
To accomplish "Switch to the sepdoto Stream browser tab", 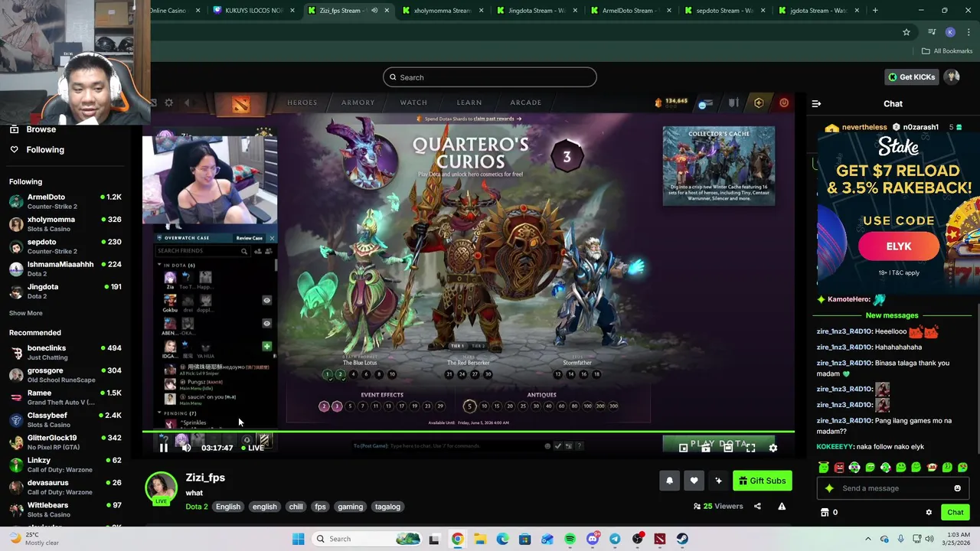I will 724,11.
